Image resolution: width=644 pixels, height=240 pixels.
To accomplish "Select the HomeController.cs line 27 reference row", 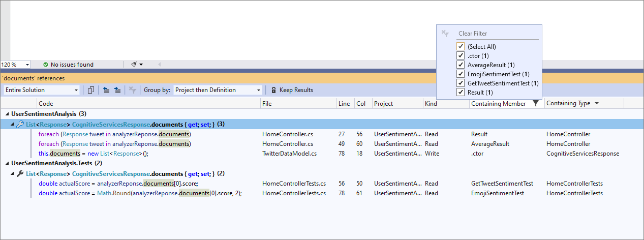I will (x=322, y=134).
